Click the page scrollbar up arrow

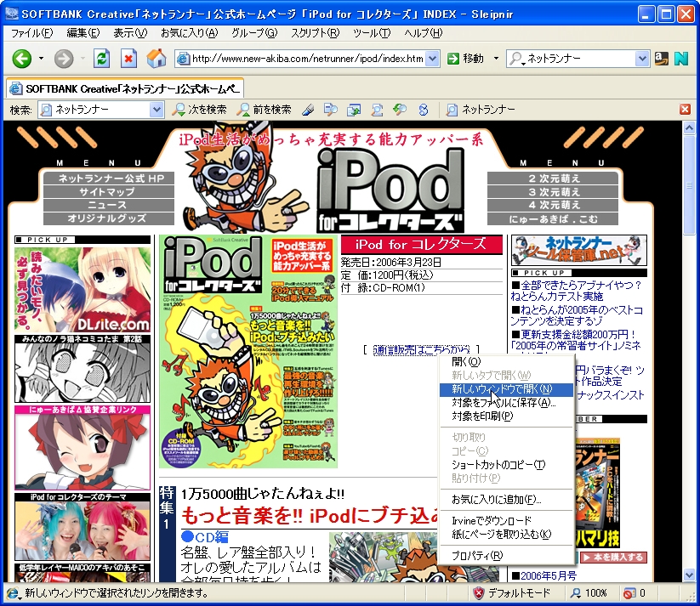[689, 128]
